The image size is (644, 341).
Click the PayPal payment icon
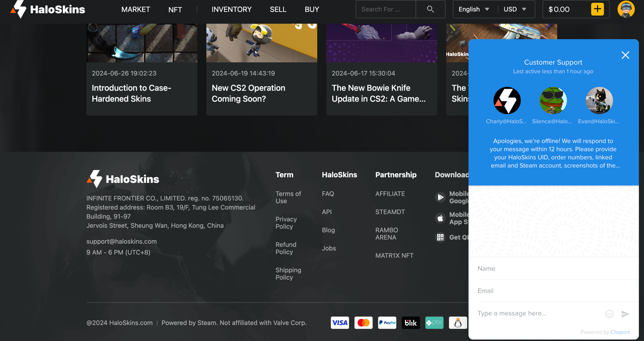coord(387,323)
